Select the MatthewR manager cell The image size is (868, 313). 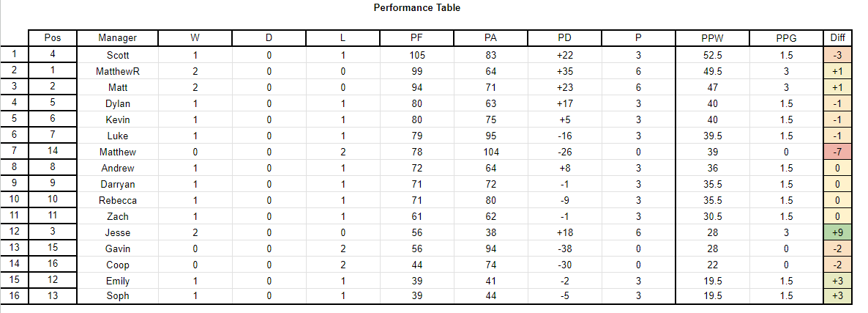(x=117, y=71)
